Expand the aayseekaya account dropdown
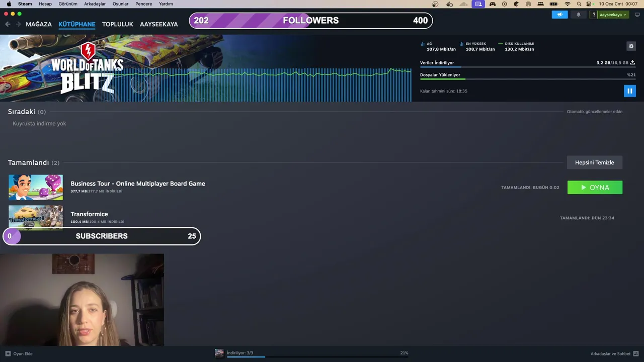Screen dimensions: 644x362 613,15
